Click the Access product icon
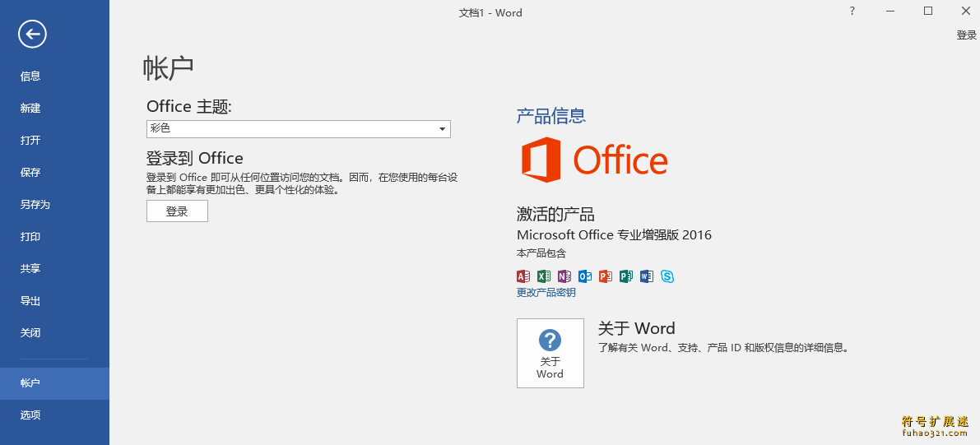980x445 pixels. [523, 276]
